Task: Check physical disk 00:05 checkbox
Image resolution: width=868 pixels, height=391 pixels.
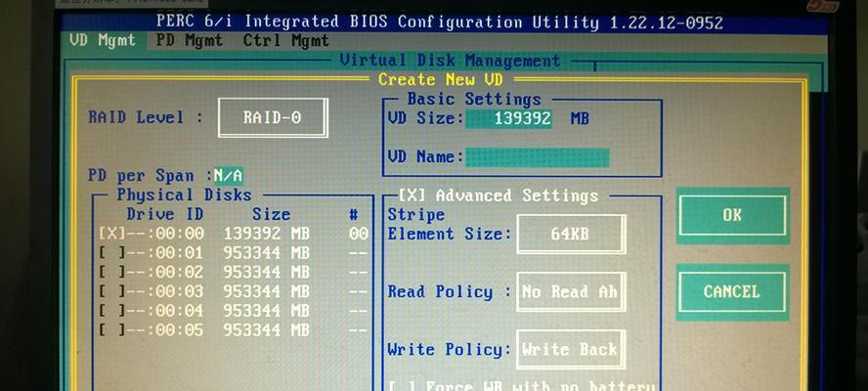Action: point(112,330)
